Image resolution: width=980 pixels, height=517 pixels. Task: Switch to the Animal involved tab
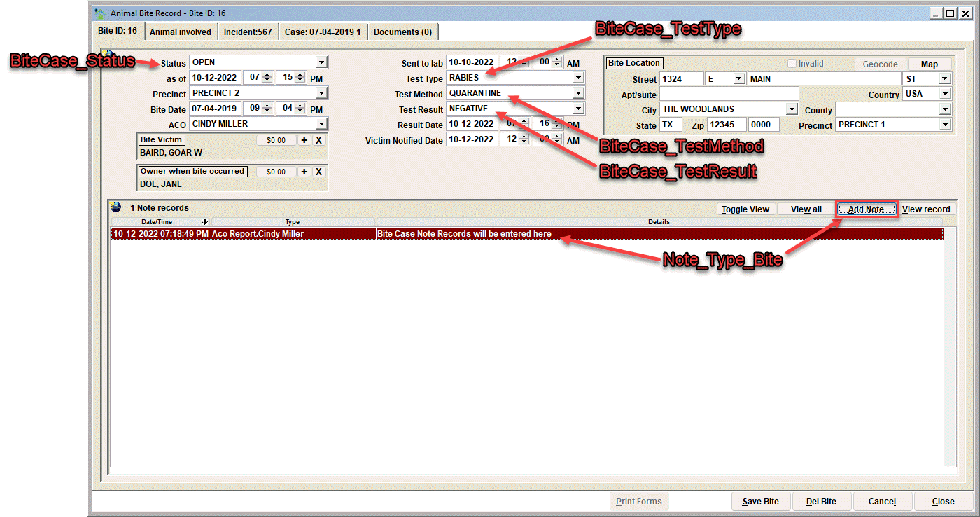(181, 32)
